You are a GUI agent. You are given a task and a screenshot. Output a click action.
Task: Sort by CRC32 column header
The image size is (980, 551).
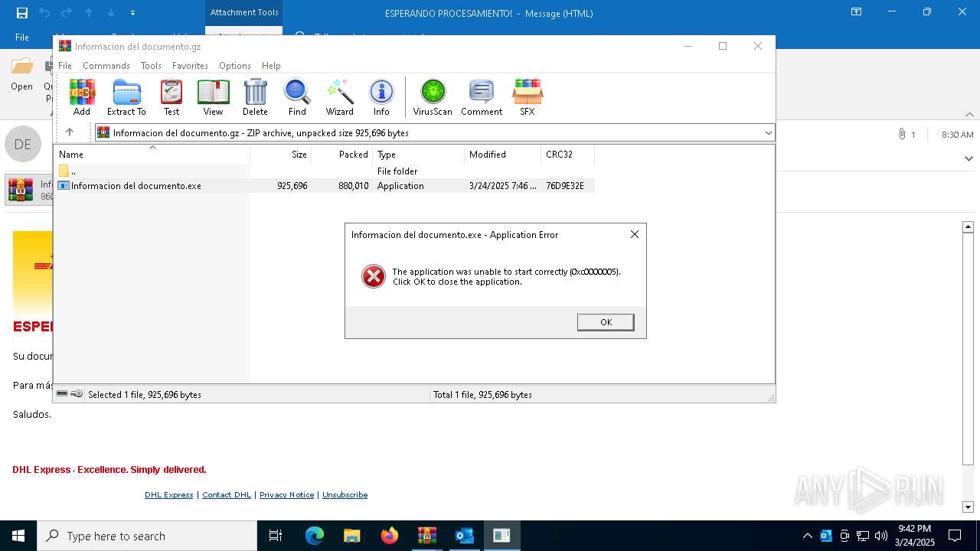[568, 155]
